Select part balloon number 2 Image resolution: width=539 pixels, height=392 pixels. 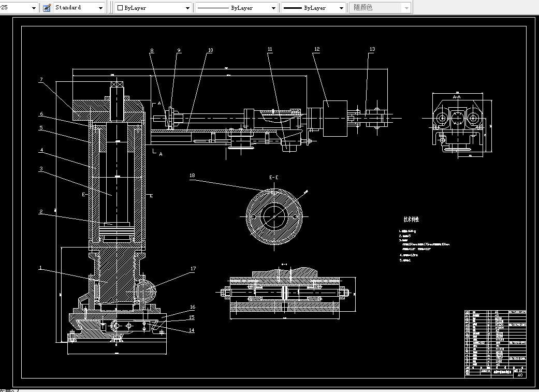click(41, 211)
